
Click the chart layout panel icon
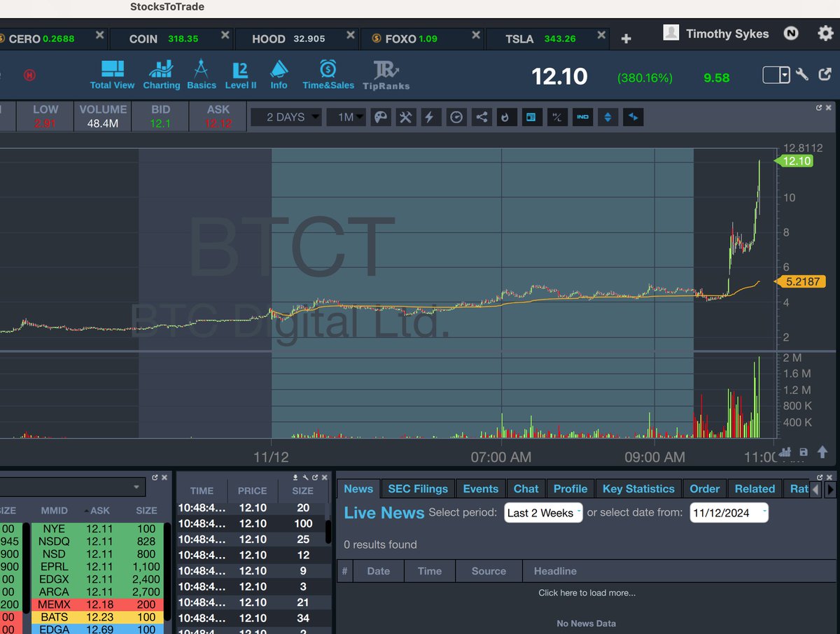click(531, 118)
